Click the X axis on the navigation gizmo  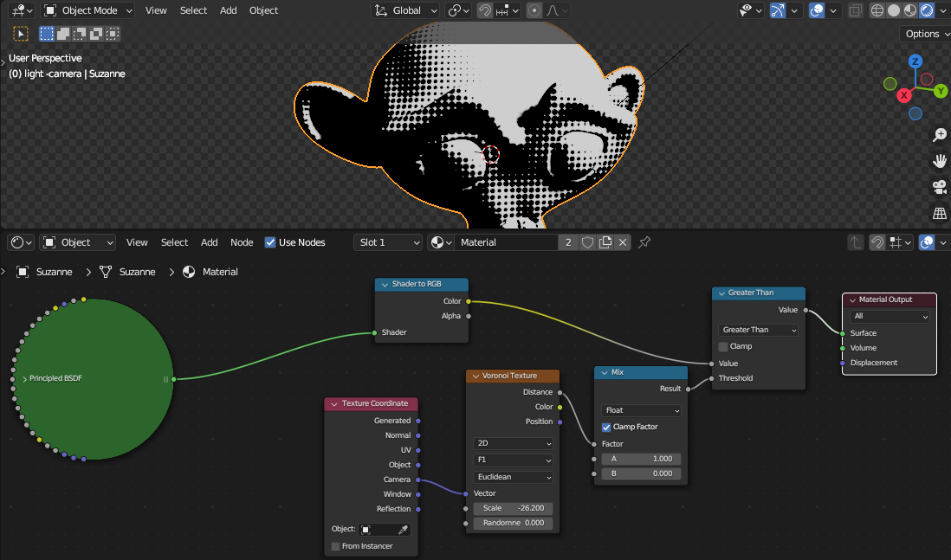[x=903, y=95]
